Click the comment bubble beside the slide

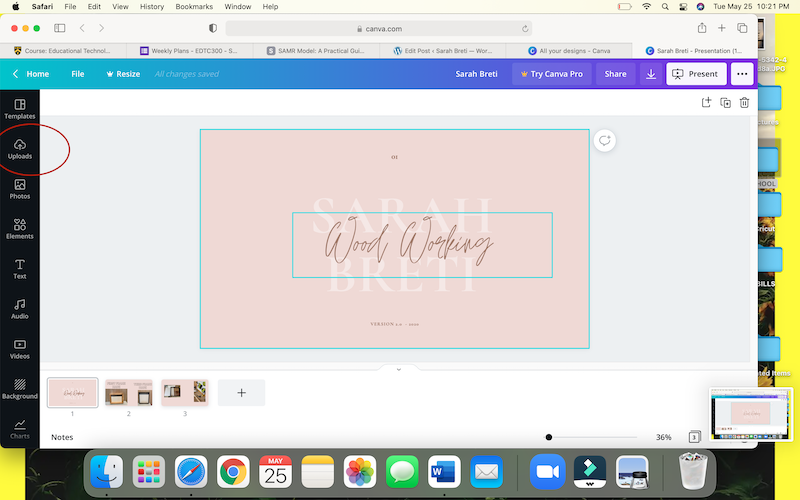coord(605,140)
